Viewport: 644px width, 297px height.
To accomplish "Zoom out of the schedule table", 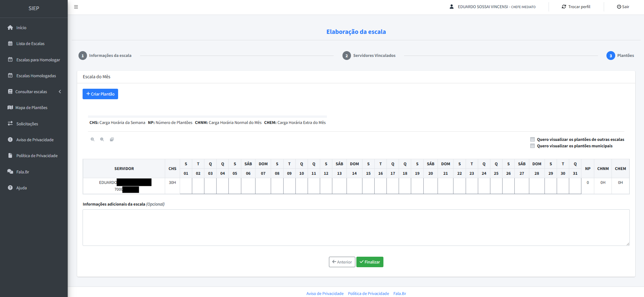I will point(102,140).
